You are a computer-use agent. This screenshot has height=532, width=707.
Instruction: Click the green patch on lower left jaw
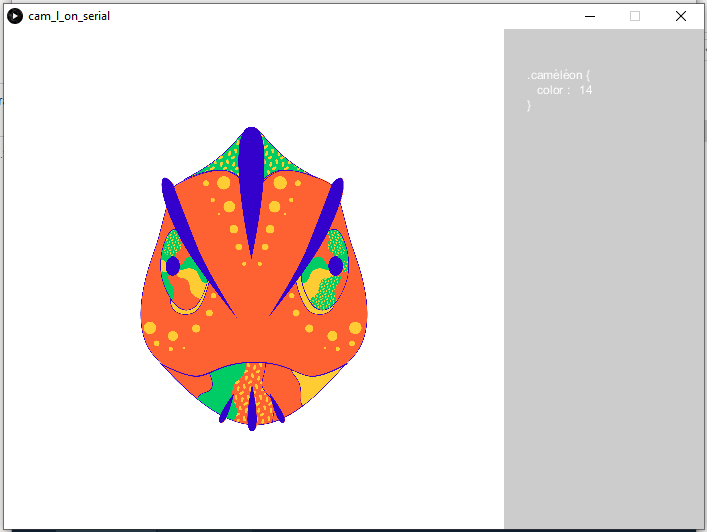coord(222,388)
